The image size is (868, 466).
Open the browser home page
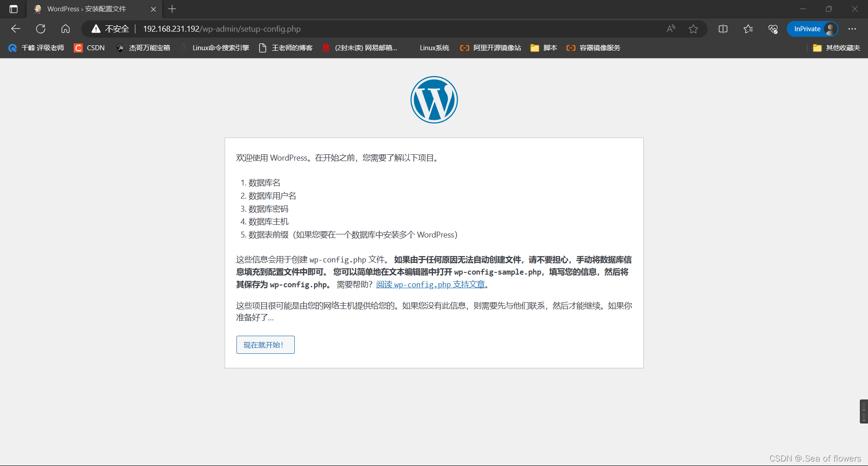(x=66, y=29)
